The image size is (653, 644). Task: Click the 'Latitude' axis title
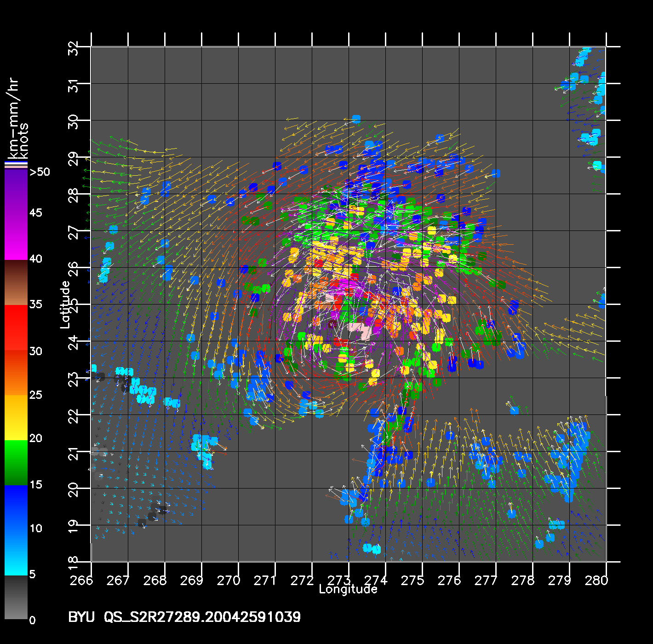coord(66,304)
